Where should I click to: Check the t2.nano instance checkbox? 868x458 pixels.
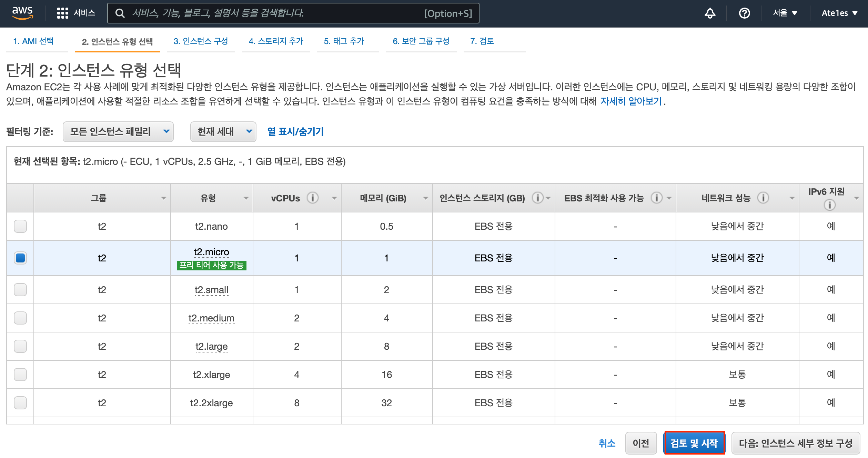pos(20,226)
